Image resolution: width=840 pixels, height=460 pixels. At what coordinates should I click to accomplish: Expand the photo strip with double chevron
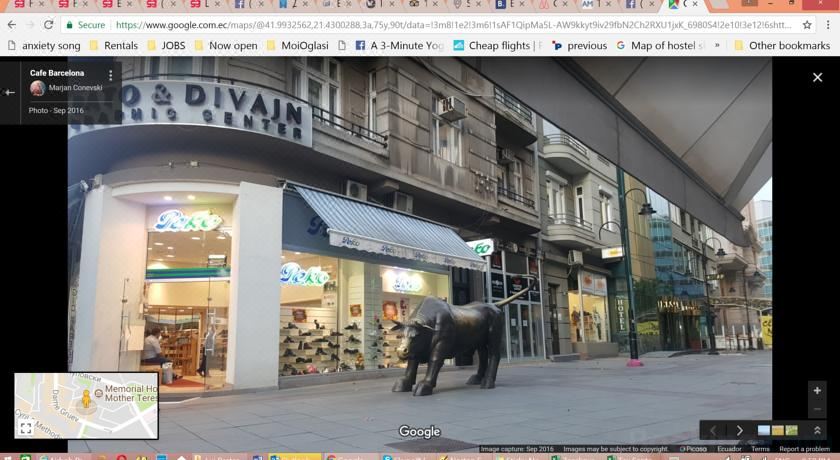(x=817, y=431)
